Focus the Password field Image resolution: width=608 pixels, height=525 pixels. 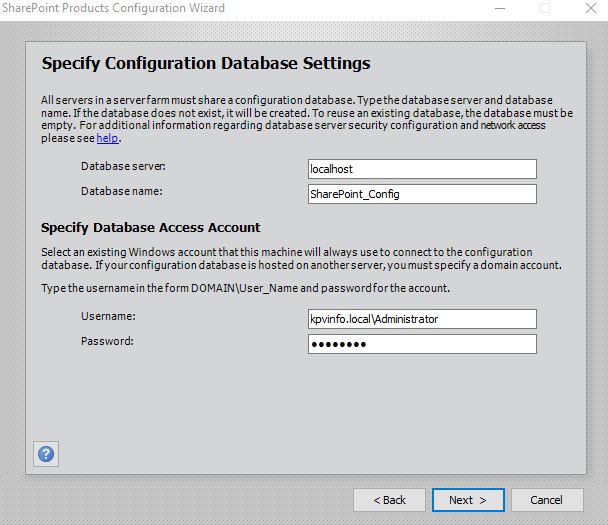422,344
